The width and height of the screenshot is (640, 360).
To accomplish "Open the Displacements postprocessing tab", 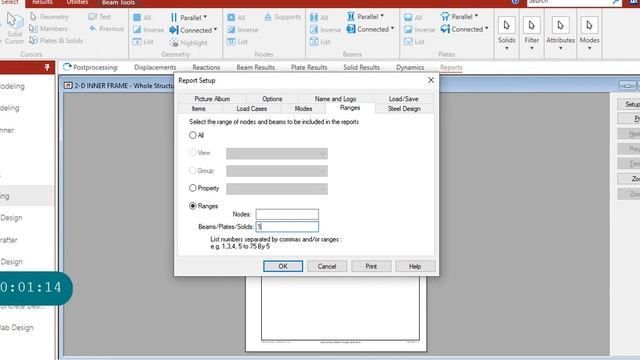I will [x=155, y=67].
